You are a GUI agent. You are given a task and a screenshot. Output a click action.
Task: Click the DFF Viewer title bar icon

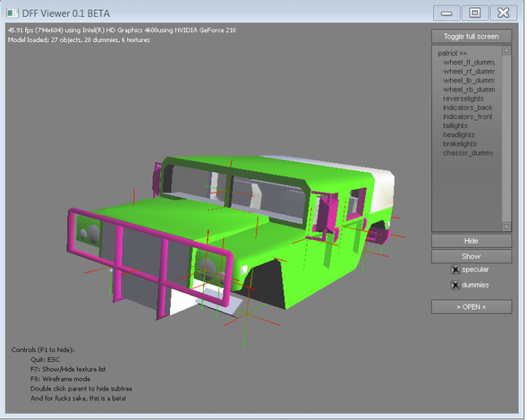pyautogui.click(x=13, y=13)
